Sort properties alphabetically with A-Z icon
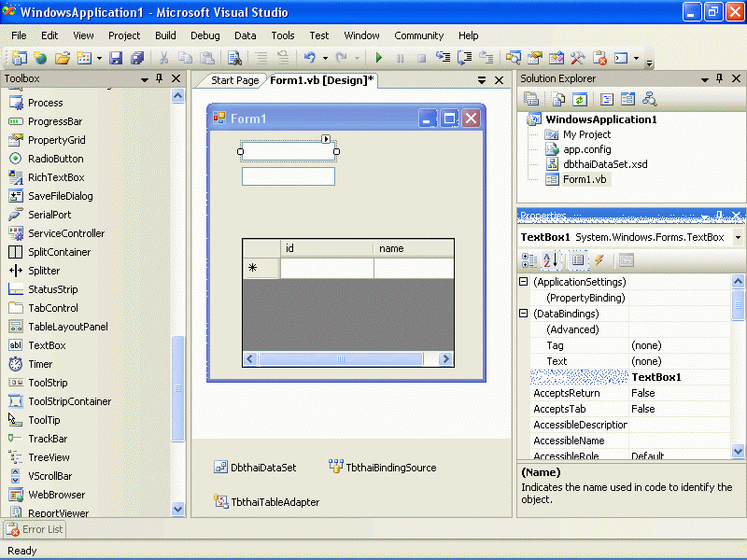The width and height of the screenshot is (747, 560). pos(550,260)
